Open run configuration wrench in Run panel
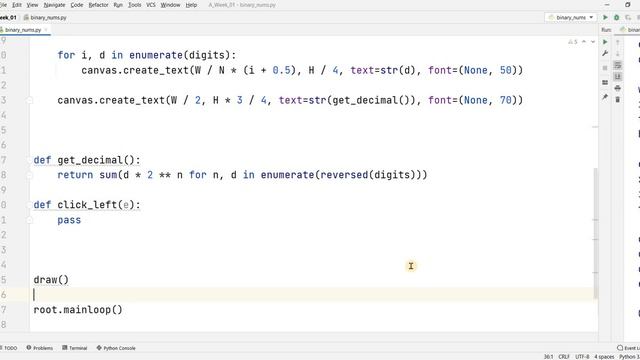640x360 pixels. pyautogui.click(x=605, y=53)
